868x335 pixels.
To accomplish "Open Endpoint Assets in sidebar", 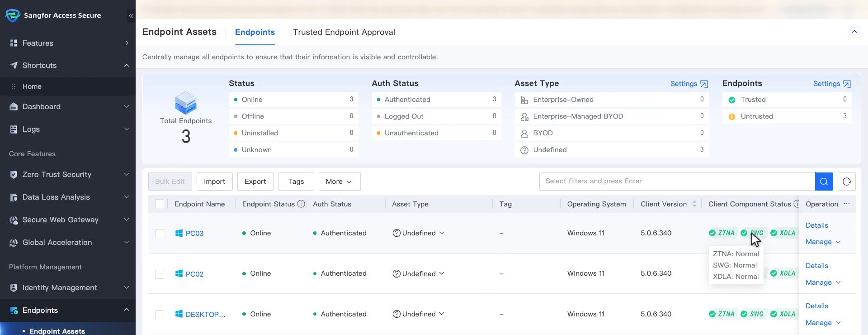I will pos(68,331).
